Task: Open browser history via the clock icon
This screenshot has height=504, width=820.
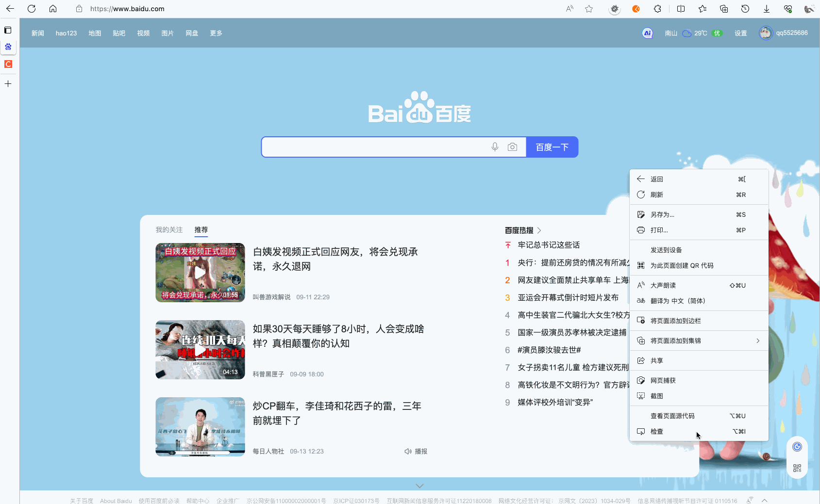Action: click(x=745, y=8)
